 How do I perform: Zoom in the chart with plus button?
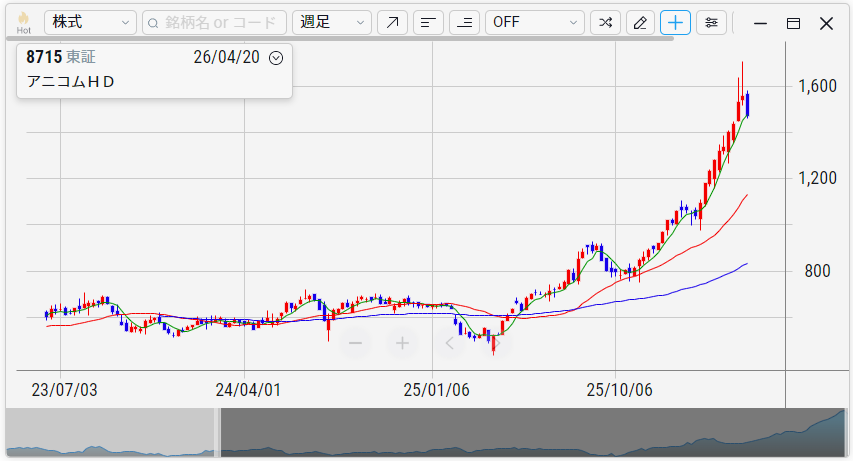click(x=402, y=343)
